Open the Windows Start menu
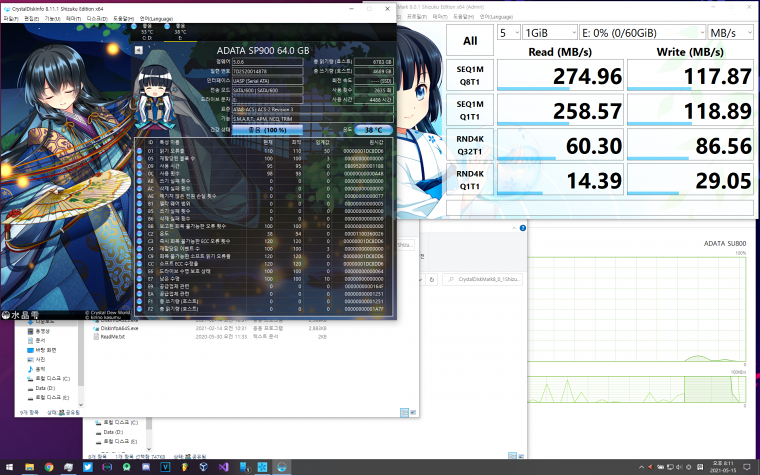This screenshot has width=760, height=475. (10, 467)
